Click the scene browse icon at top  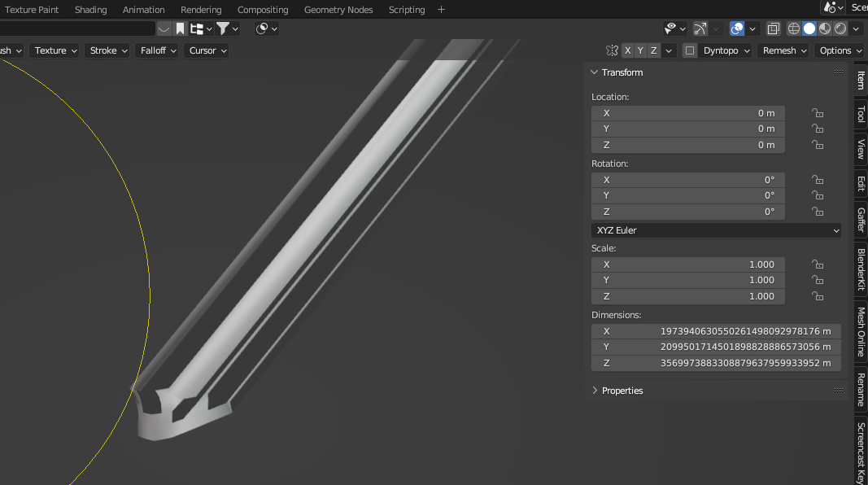tap(833, 7)
